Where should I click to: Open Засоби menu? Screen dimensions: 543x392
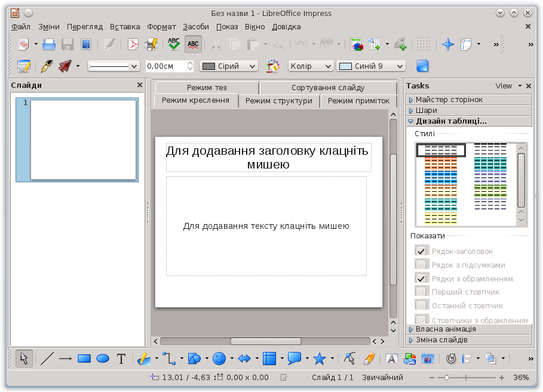tap(196, 27)
